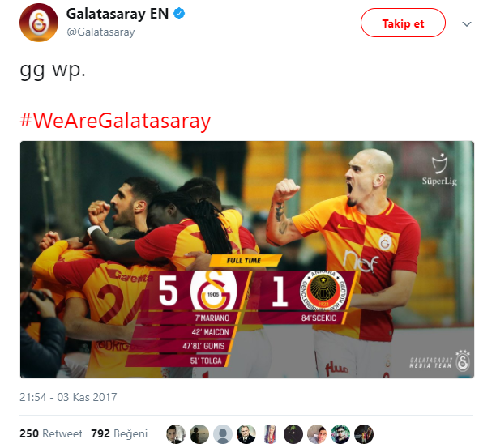View the 250 Retweet list
The image size is (496, 448).
click(50, 433)
